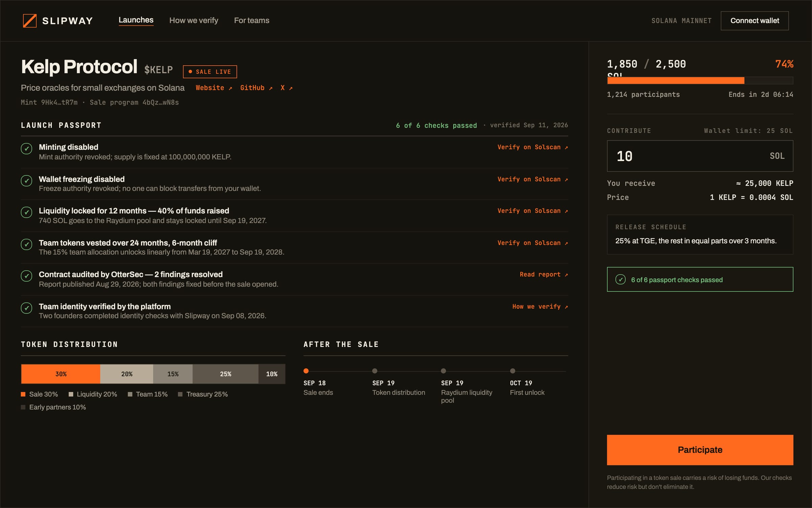This screenshot has height=508, width=812.
Task: Click the Liquidity 20% distribution segment
Action: (x=127, y=374)
